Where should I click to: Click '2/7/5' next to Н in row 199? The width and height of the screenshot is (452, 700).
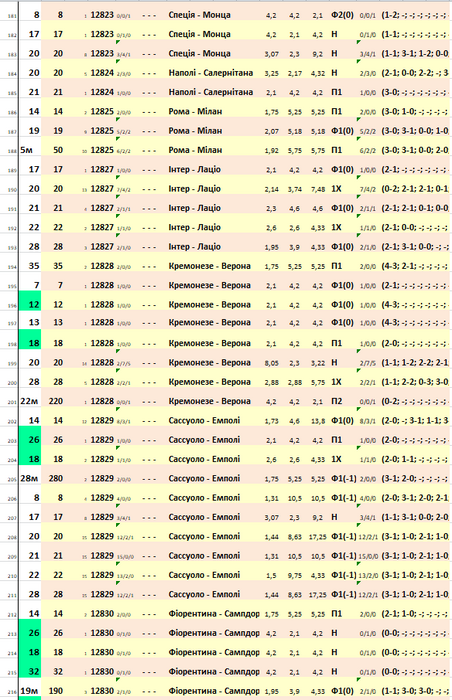point(367,364)
